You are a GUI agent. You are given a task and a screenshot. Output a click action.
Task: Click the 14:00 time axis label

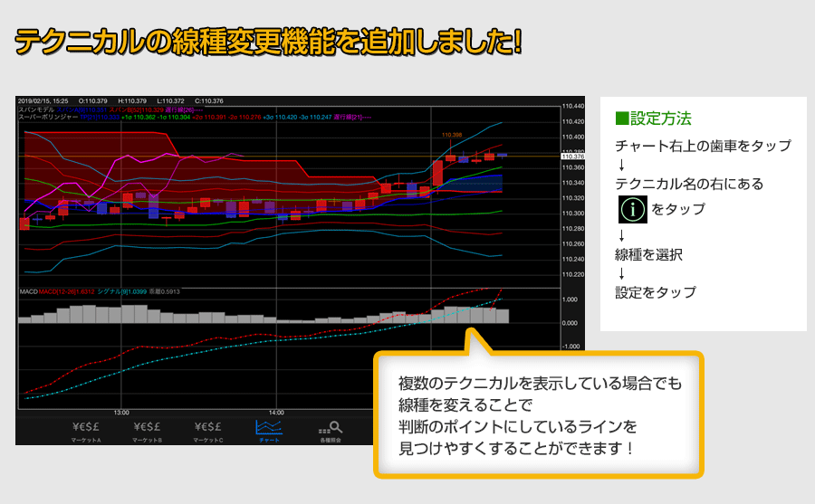[276, 413]
